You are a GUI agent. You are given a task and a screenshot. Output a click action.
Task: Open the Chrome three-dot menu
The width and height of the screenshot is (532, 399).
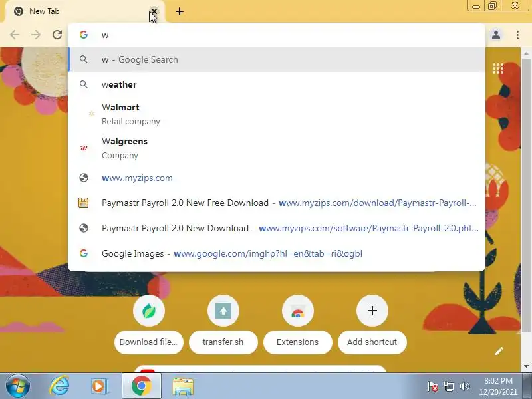[x=517, y=35]
